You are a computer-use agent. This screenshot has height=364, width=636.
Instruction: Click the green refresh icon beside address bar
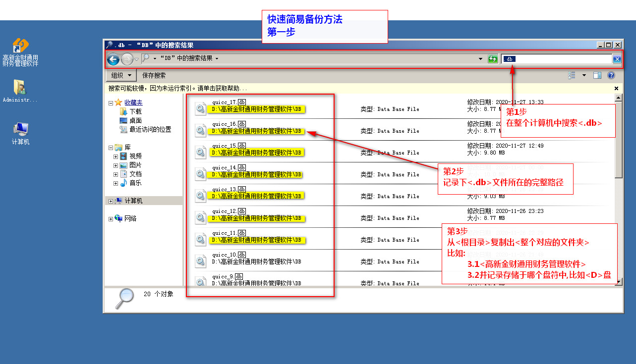coord(492,59)
